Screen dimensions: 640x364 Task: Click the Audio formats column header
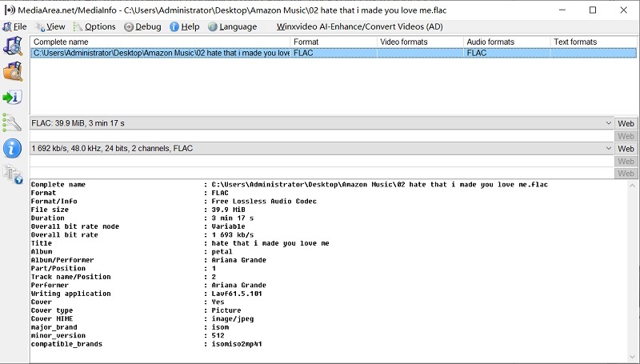coord(507,42)
